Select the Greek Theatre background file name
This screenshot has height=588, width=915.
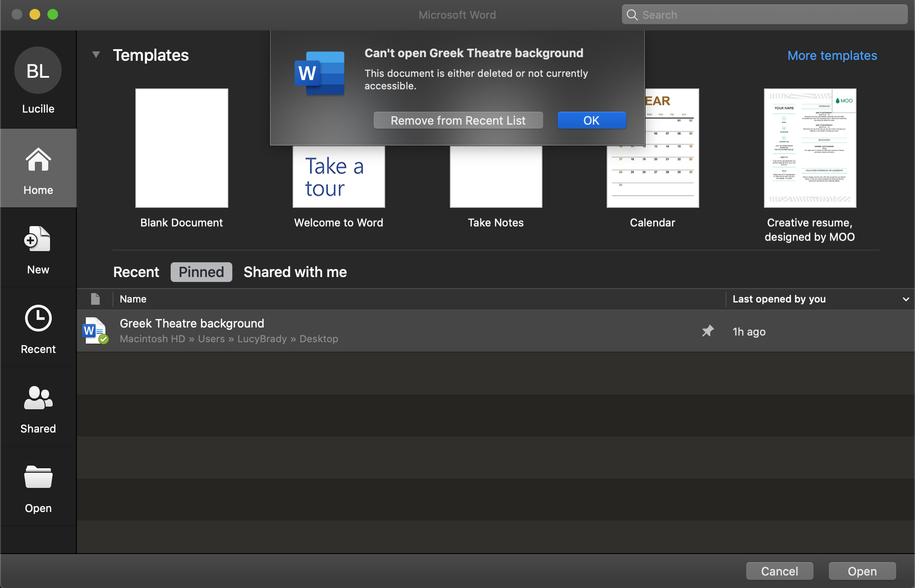coord(192,323)
